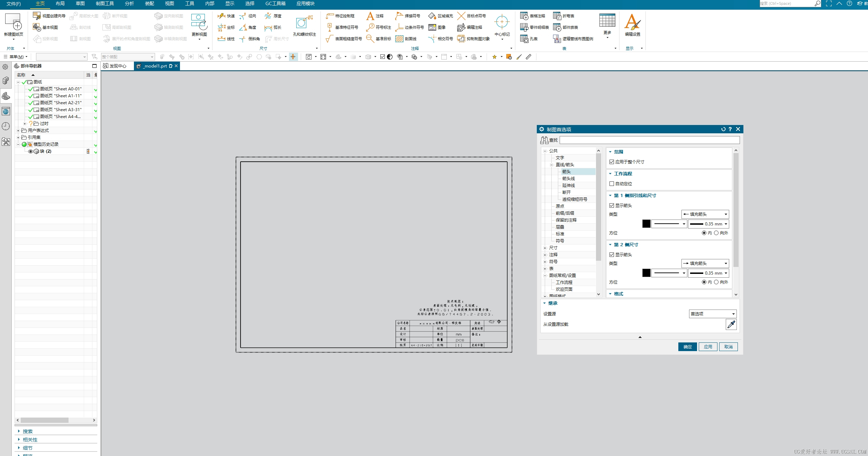The width and height of the screenshot is (868, 456).
Task: Select 内 radio under 第 1 侧 方位
Action: pyautogui.click(x=704, y=233)
